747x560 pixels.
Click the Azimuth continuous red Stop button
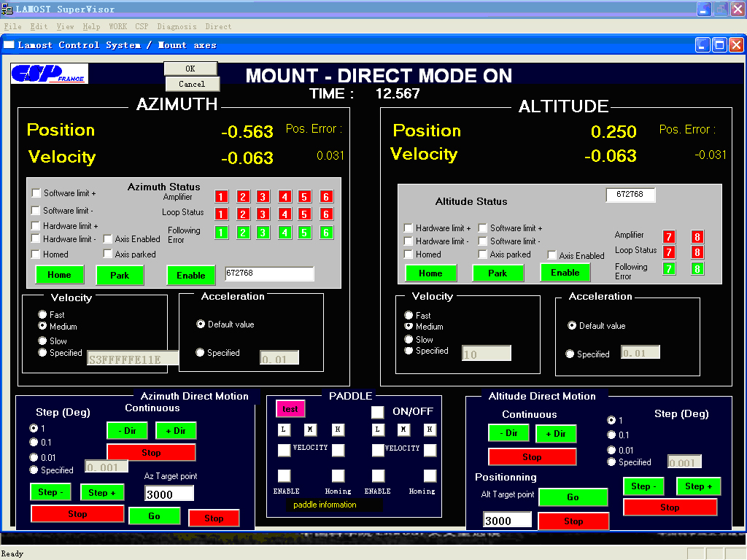(x=151, y=452)
